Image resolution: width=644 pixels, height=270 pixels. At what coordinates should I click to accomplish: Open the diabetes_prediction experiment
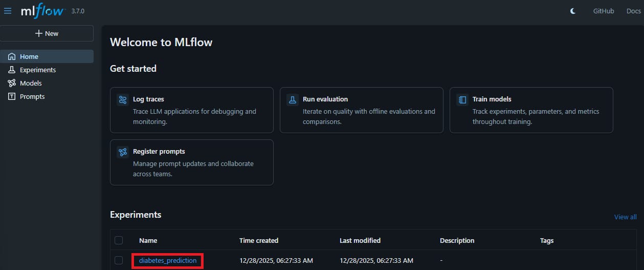[x=168, y=261]
